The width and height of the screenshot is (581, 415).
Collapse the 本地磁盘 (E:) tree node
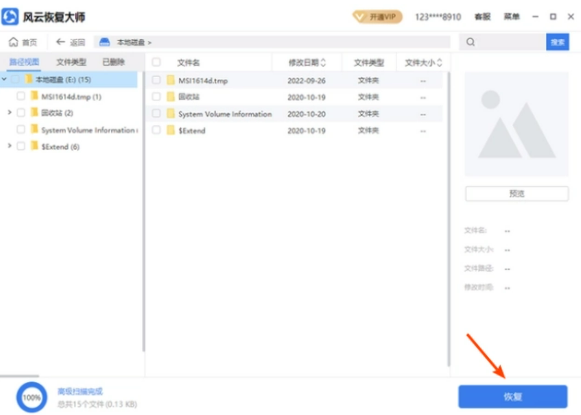[4, 79]
